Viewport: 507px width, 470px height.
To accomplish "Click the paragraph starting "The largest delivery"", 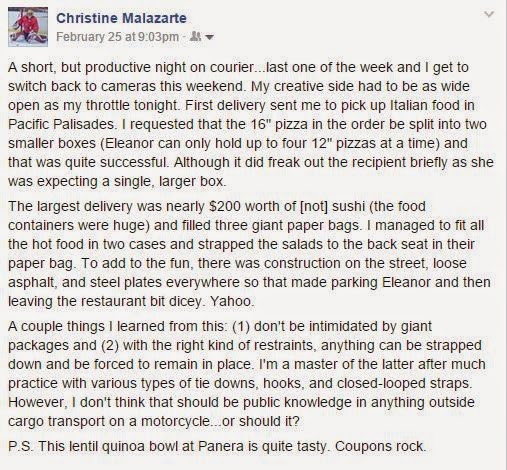I will pos(249,254).
